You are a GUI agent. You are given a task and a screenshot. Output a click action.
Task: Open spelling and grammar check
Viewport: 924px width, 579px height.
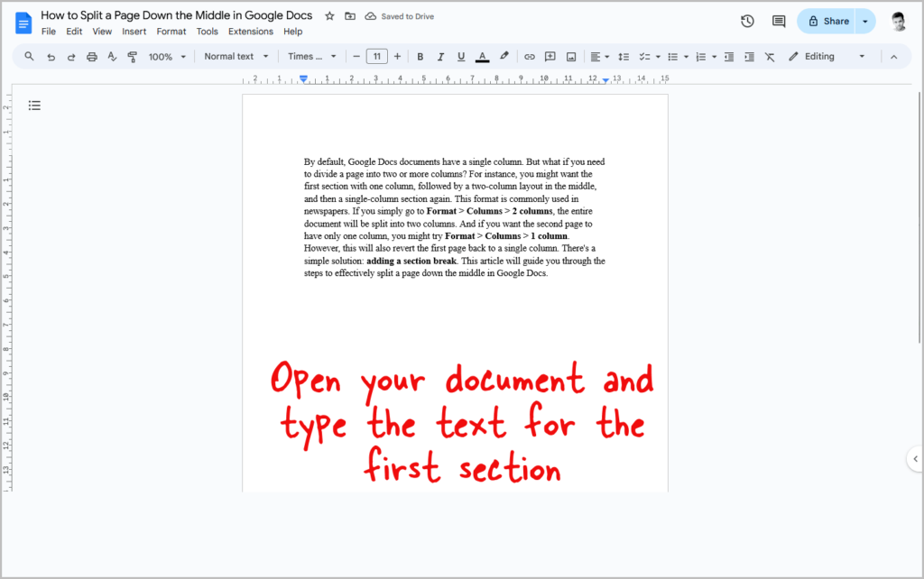(112, 56)
